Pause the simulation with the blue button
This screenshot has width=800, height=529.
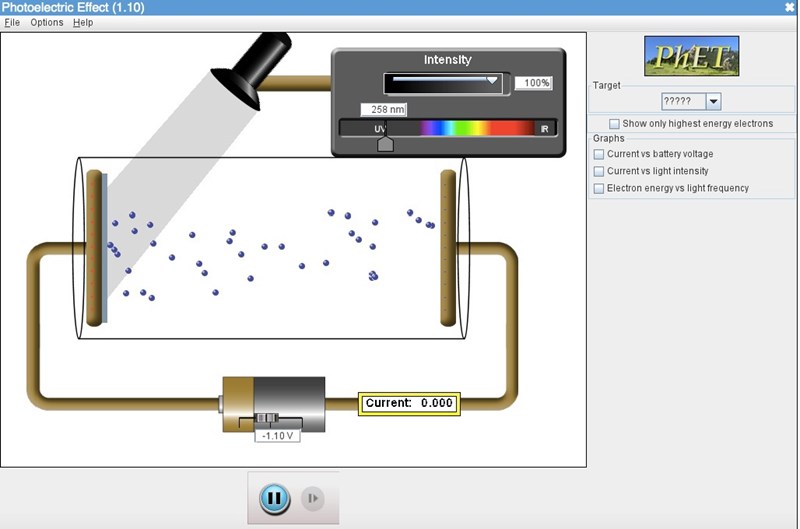(274, 498)
